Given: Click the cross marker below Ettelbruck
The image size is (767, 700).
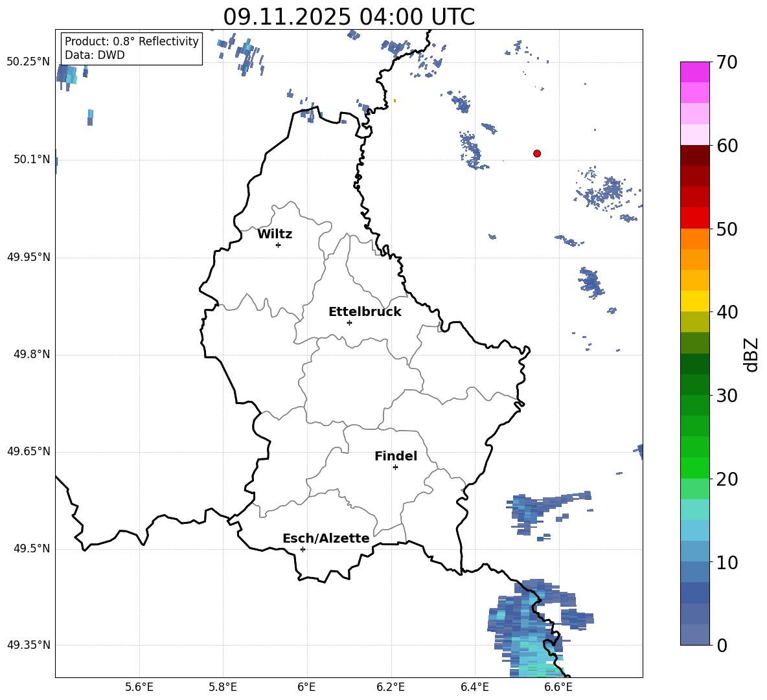Looking at the screenshot, I should [349, 322].
